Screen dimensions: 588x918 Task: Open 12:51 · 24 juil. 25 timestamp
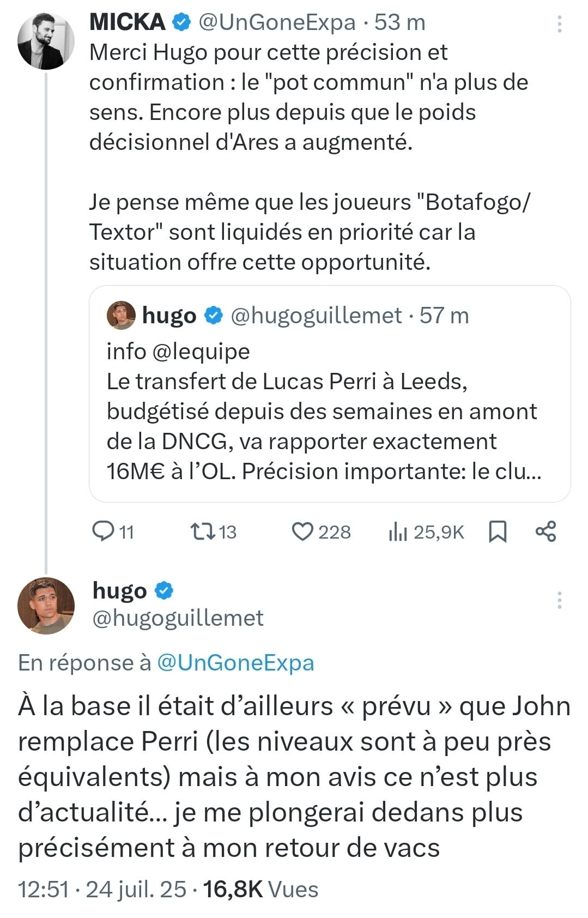pyautogui.click(x=102, y=890)
